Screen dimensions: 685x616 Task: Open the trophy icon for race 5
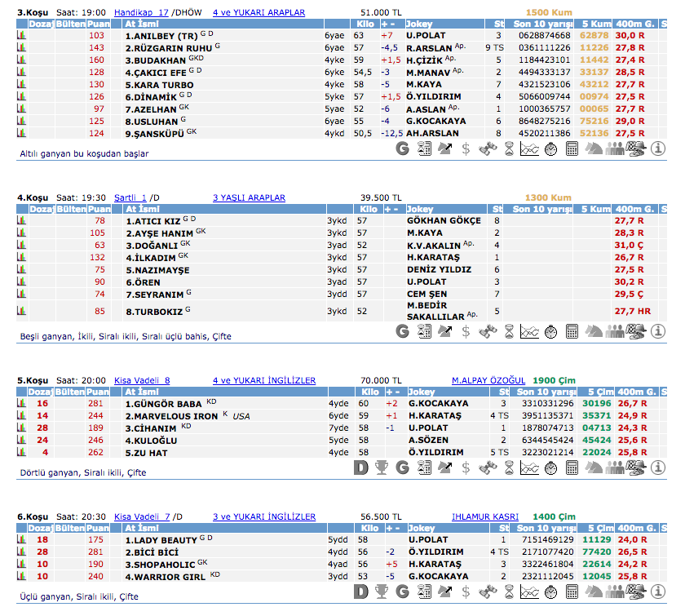[x=381, y=468]
